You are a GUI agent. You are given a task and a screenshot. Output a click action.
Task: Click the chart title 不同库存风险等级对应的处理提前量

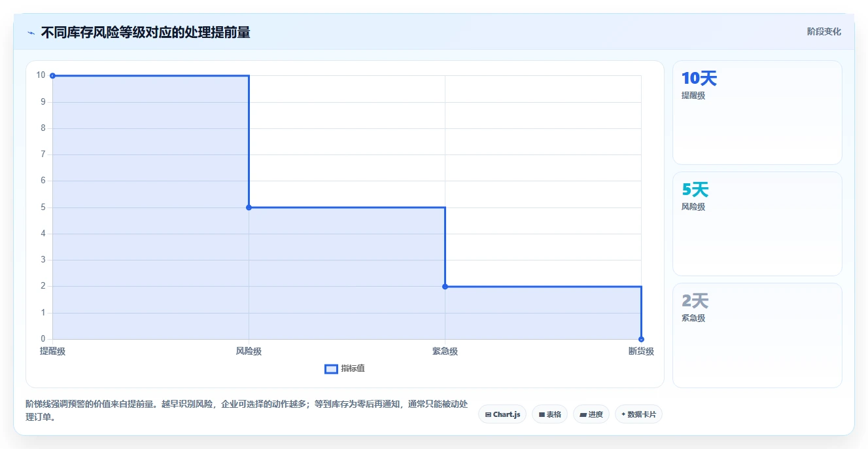tap(145, 32)
